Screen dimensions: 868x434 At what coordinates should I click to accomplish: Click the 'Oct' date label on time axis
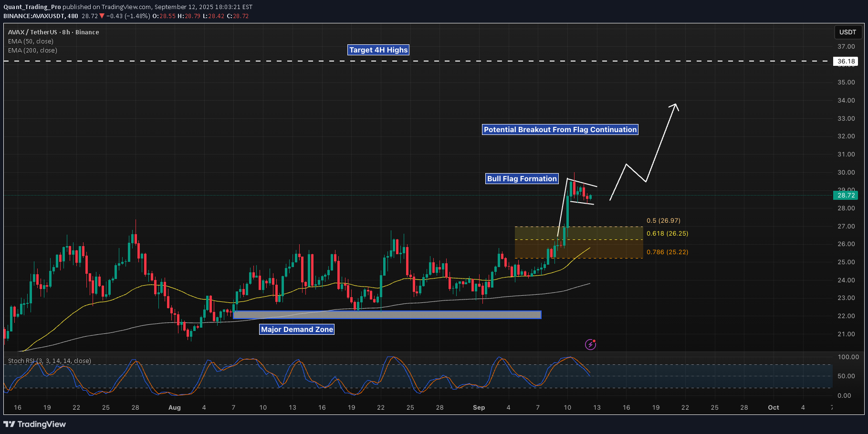[x=774, y=408]
